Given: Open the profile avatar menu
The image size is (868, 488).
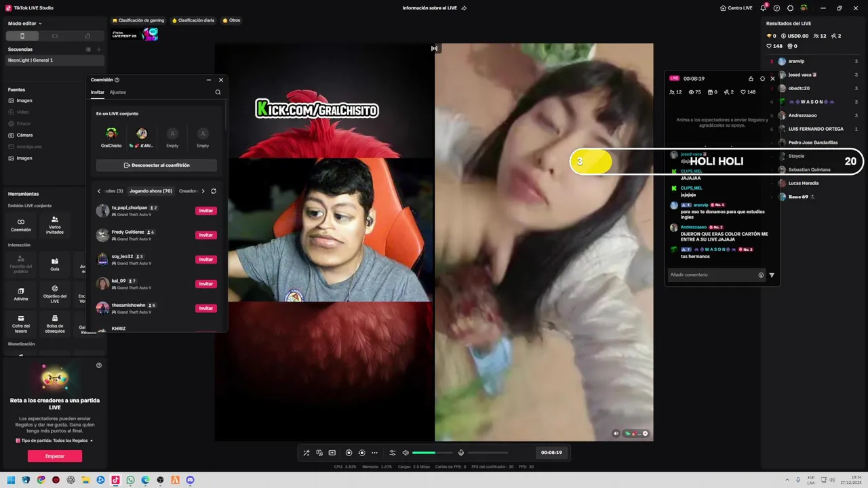Looking at the screenshot, I should pos(804,8).
